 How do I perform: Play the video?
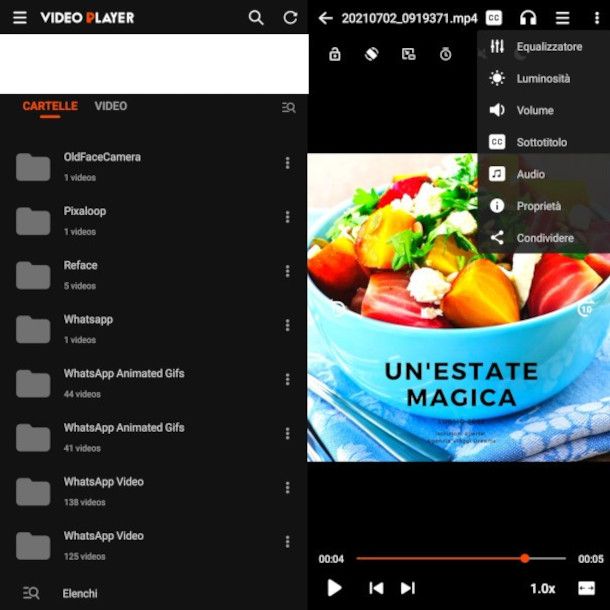[x=334, y=588]
